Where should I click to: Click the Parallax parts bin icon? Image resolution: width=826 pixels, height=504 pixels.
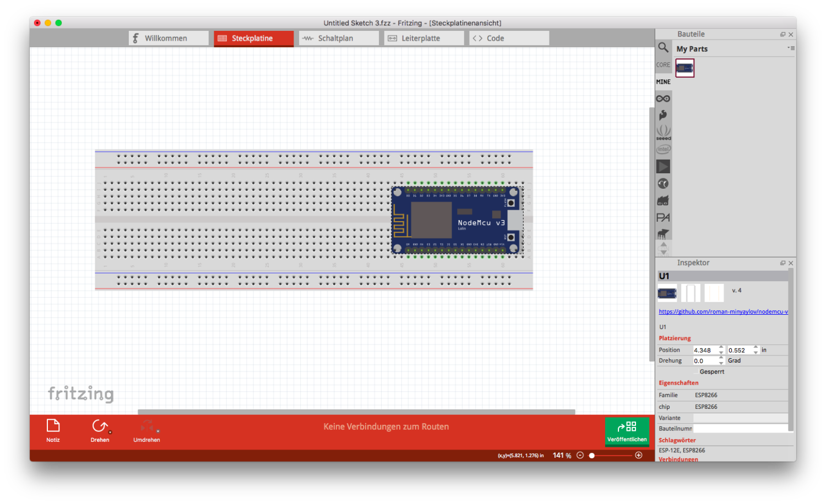(663, 217)
